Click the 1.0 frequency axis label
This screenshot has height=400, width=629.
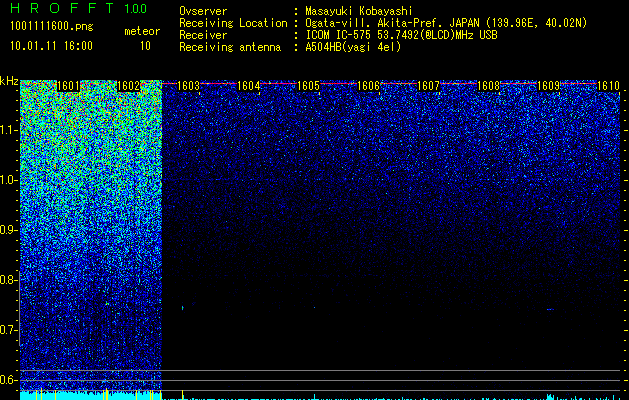(9, 181)
